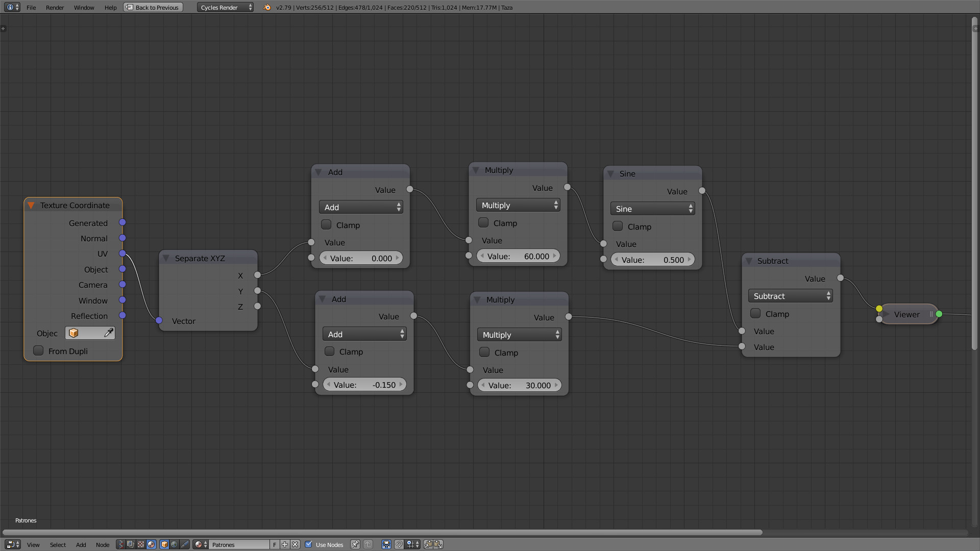980x551 pixels.
Task: Add new material with plus icon
Action: click(285, 544)
